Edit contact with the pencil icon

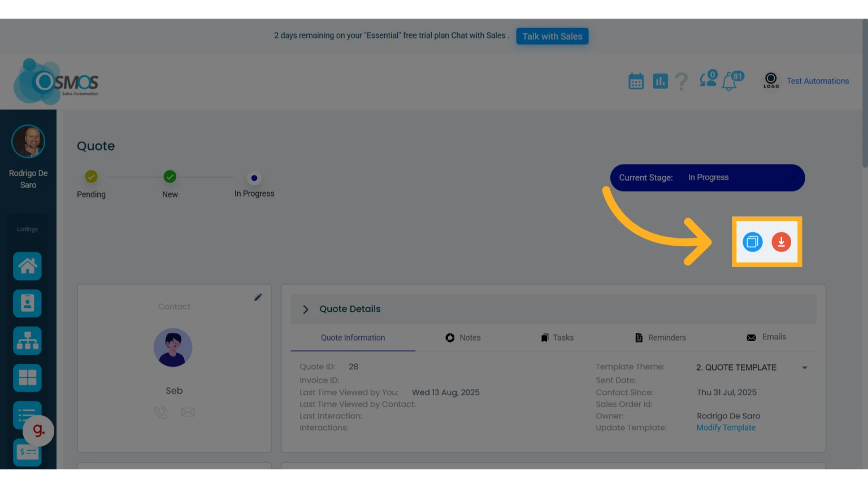coord(258,297)
